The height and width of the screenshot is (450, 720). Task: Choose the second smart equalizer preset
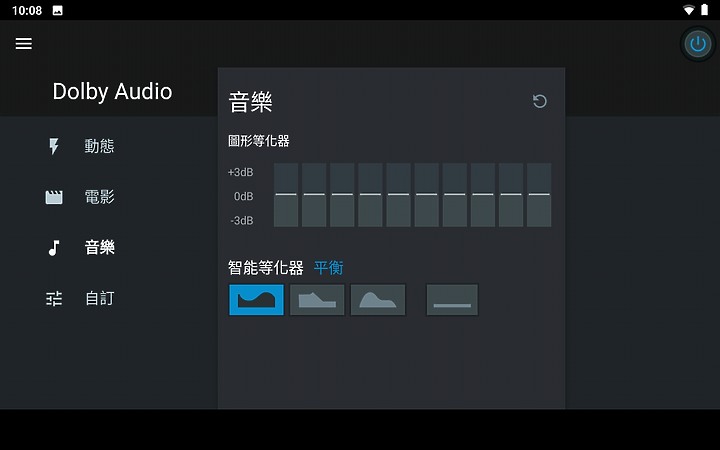point(317,300)
